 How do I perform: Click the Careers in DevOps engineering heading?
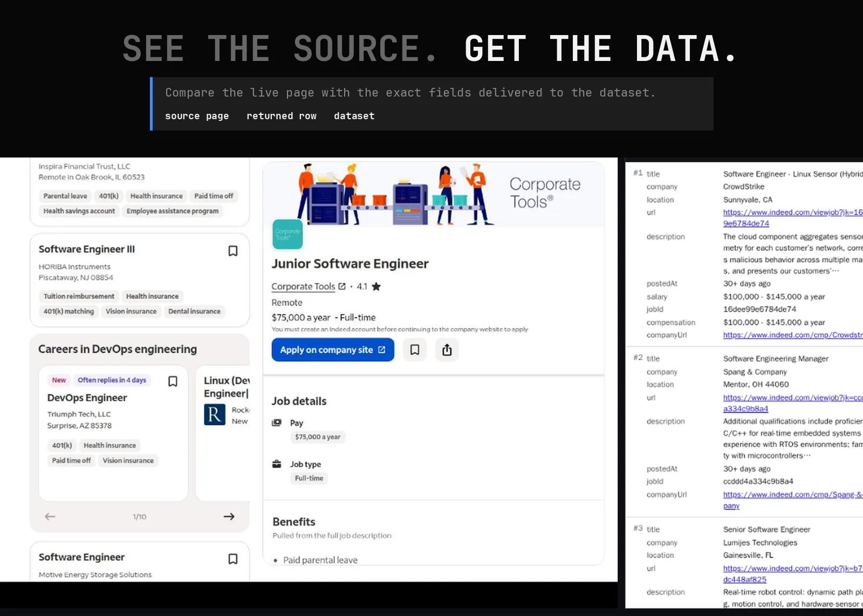pos(118,349)
